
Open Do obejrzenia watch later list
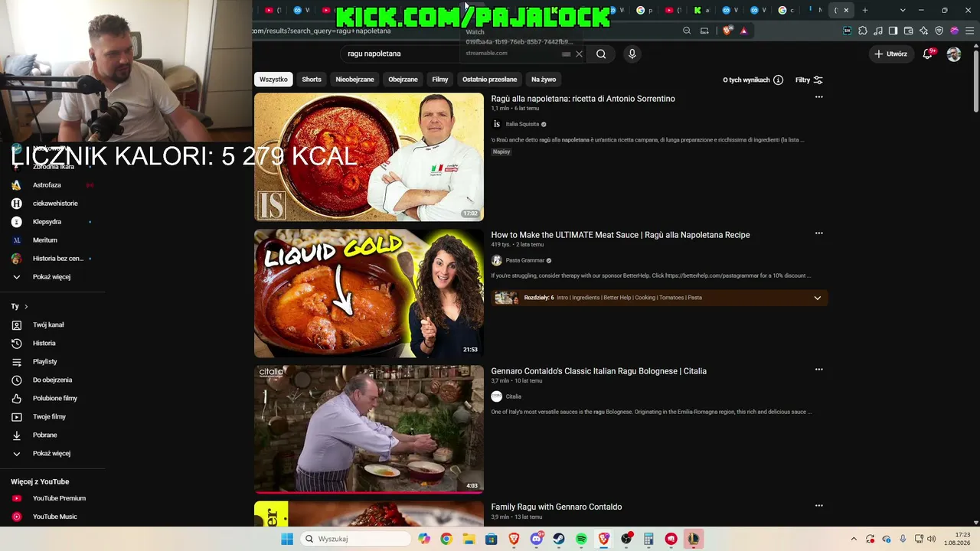pyautogui.click(x=52, y=380)
